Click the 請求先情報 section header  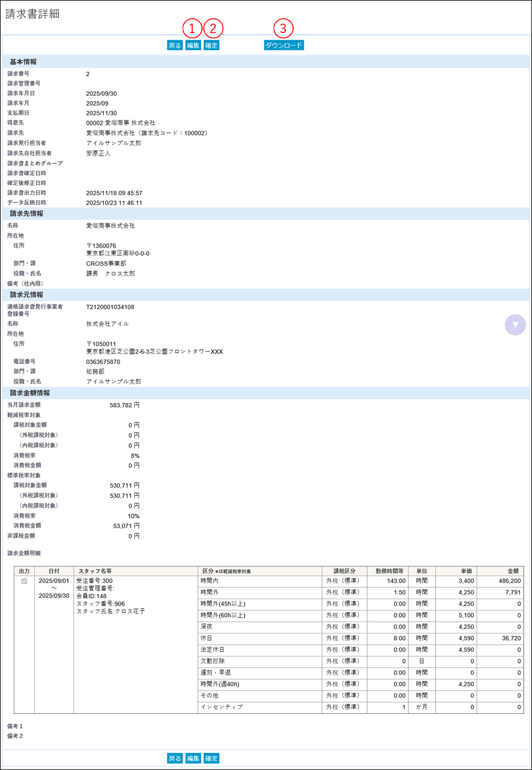[x=266, y=213]
